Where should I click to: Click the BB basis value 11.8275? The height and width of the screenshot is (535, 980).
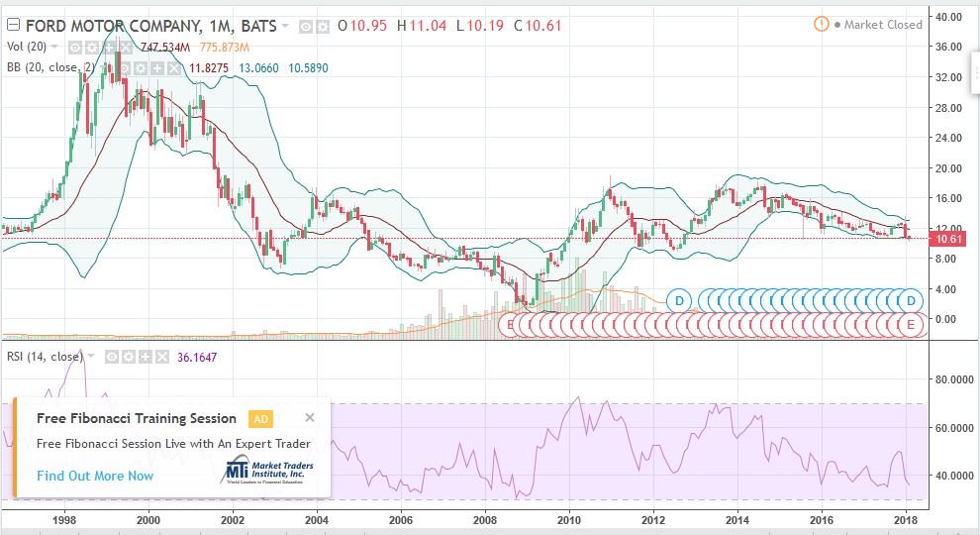coord(209,68)
